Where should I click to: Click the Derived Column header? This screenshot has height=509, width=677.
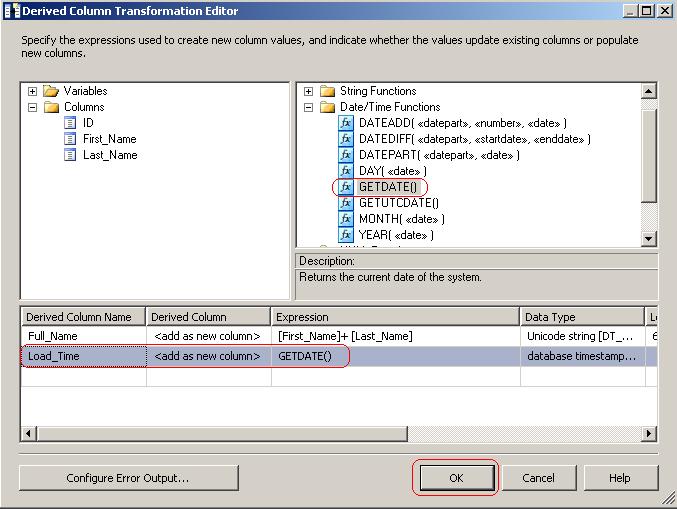pyautogui.click(x=209, y=317)
